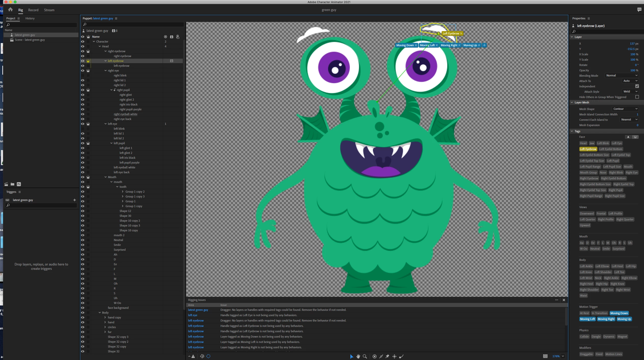The height and width of the screenshot is (360, 644).
Task: Select the Hand tool in bottom toolbar
Action: click(358, 356)
